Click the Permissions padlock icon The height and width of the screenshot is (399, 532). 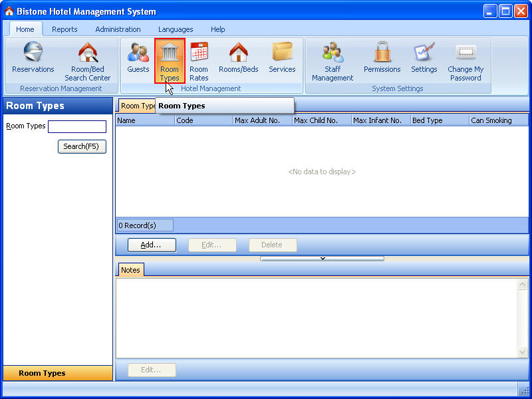382,53
